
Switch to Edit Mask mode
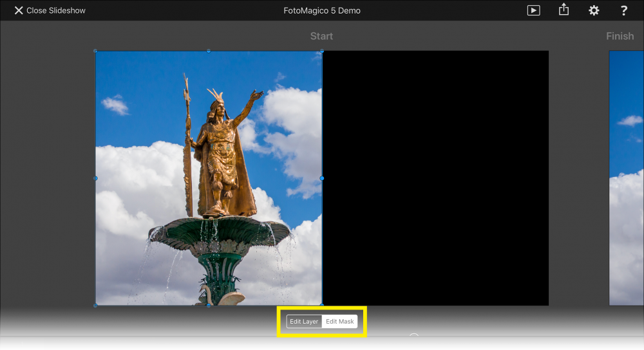coord(339,321)
